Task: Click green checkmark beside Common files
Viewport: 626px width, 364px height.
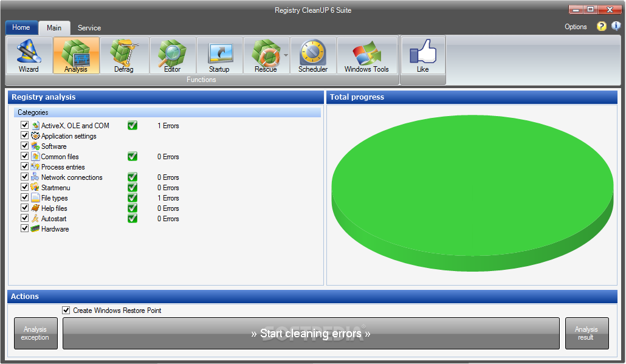Action: 132,156
